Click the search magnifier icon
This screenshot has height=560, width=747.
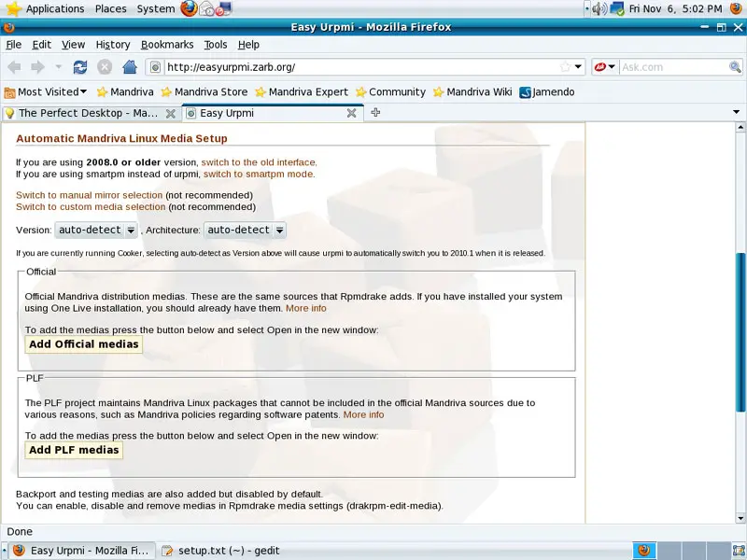(735, 66)
